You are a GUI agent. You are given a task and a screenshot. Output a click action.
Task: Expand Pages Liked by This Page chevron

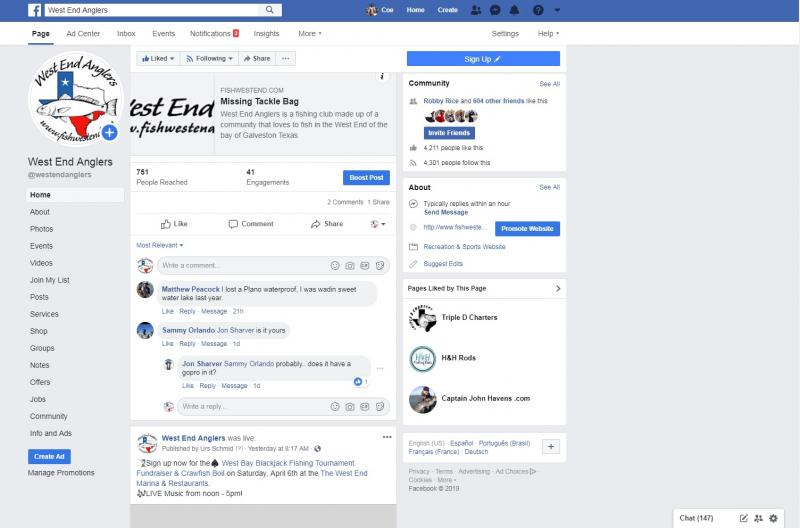pyautogui.click(x=558, y=288)
